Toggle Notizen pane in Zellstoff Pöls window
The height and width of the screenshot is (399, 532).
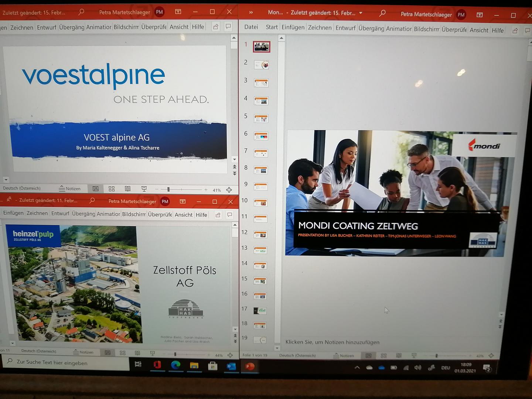83,352
